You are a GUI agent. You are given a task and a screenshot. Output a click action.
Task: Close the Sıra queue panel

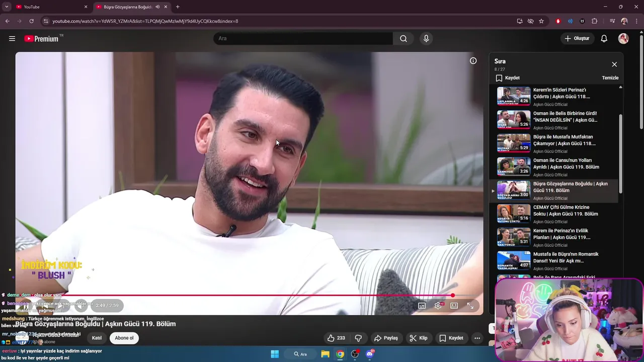tap(614, 64)
